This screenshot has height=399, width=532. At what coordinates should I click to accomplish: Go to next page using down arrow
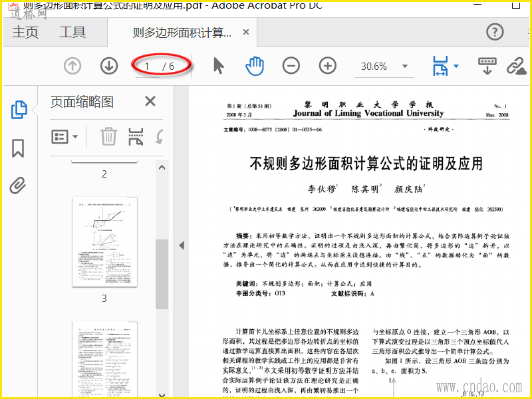[x=109, y=66]
